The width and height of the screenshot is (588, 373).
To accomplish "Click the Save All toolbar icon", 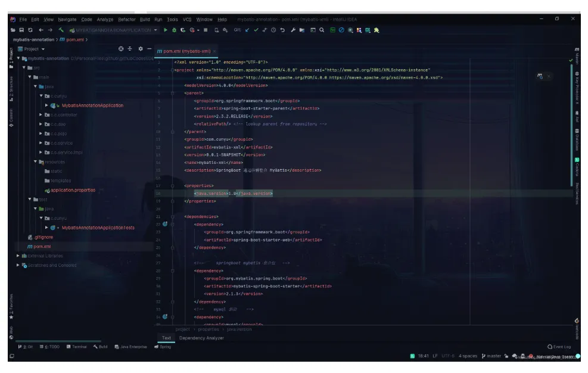I will (22, 30).
